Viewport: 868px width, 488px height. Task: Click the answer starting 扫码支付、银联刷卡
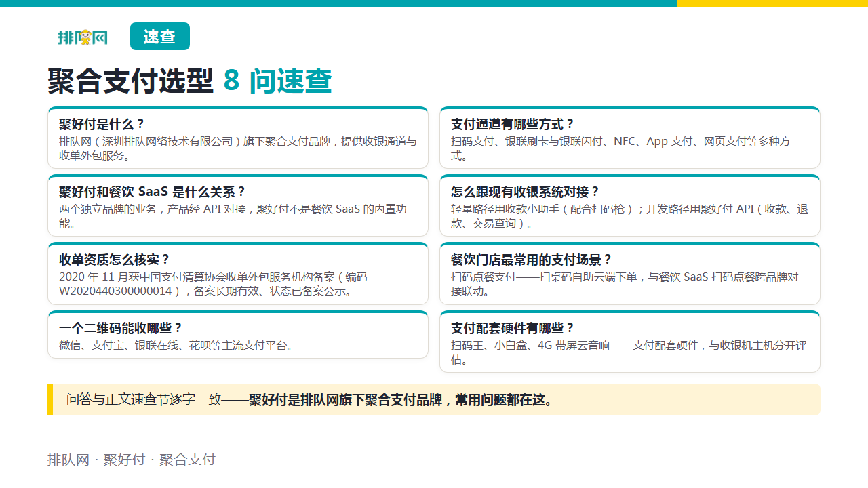[x=620, y=148]
